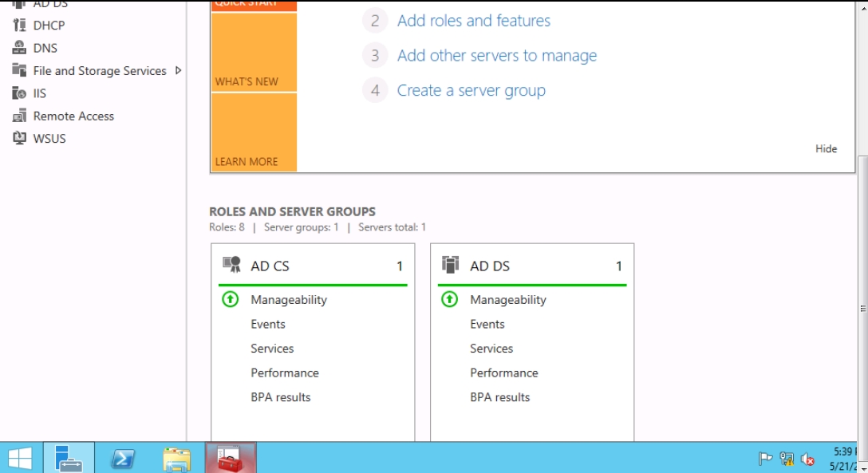This screenshot has width=868, height=473.
Task: Click Create a server group link
Action: [471, 90]
